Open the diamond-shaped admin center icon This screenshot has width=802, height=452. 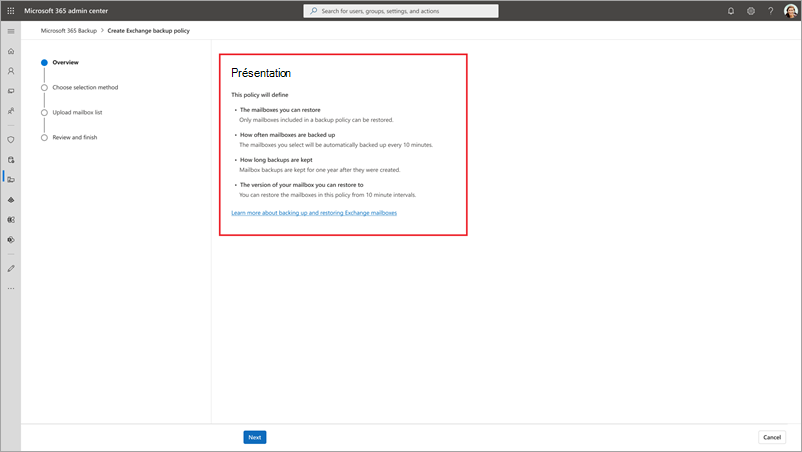coord(11,200)
